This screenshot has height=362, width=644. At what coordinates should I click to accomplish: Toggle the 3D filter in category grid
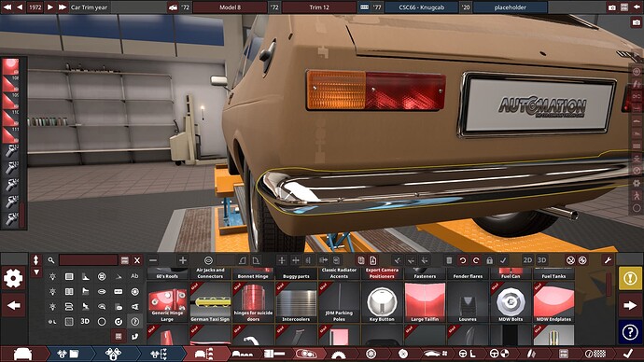[85, 321]
